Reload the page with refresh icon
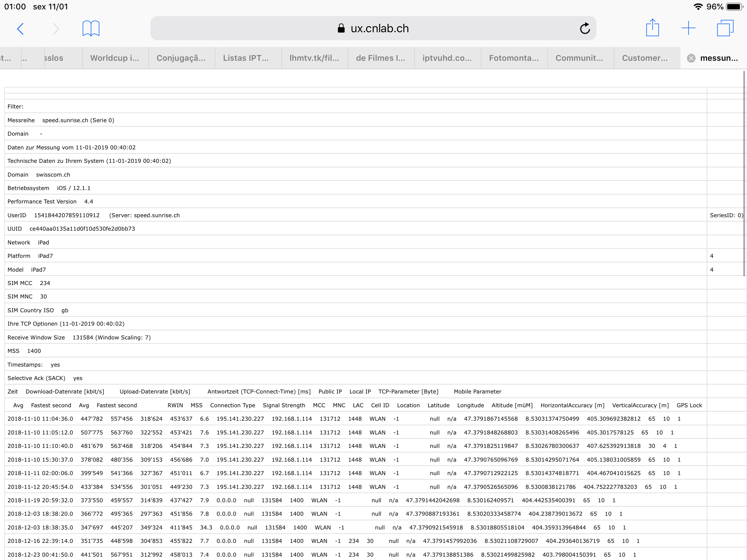This screenshot has height=560, width=747. pyautogui.click(x=585, y=28)
